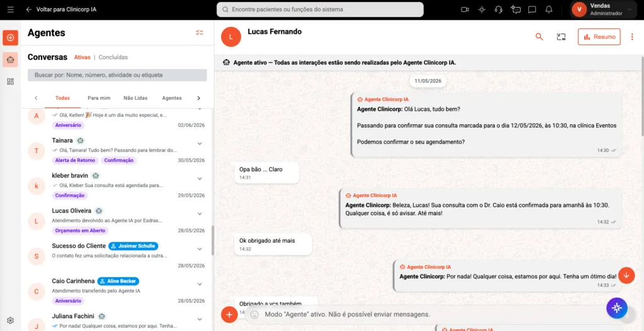Expand options for Sucesso do Cliente conversation
The height and width of the screenshot is (331, 644).
[x=199, y=249]
